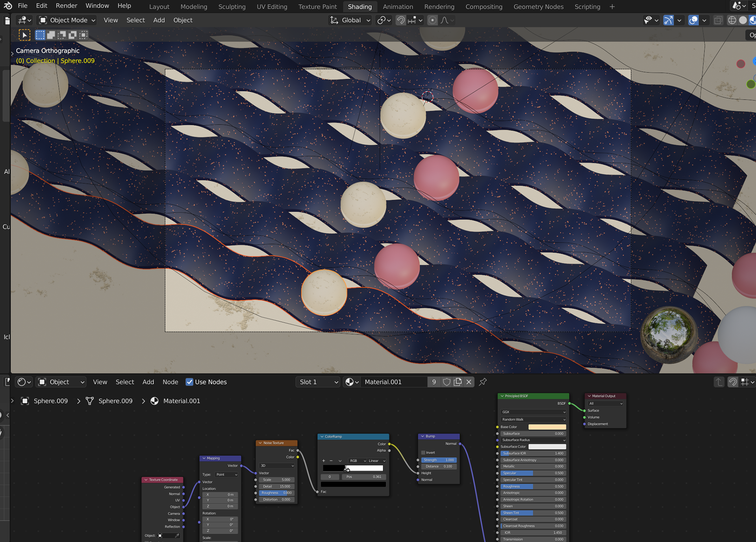Select the Tweak tool in the viewport toolbar

coord(24,35)
